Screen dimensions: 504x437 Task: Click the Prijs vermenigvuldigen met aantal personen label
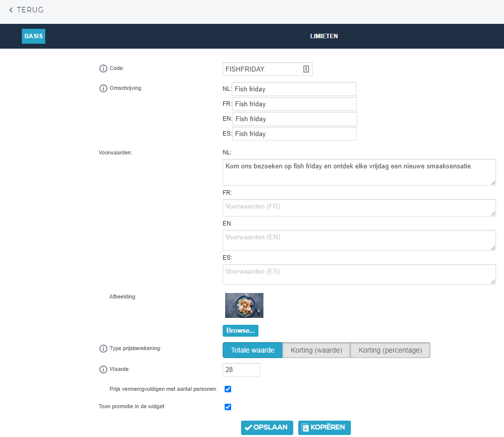[x=164, y=389]
